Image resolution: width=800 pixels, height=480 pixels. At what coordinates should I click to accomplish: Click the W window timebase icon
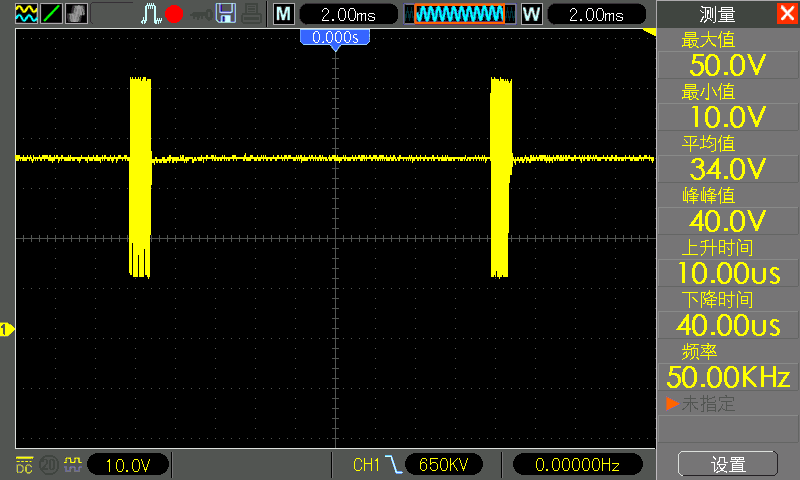[x=531, y=14]
